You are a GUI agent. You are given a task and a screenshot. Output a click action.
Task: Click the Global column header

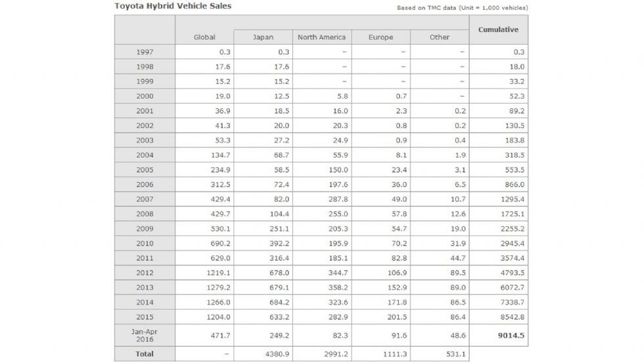tap(204, 37)
